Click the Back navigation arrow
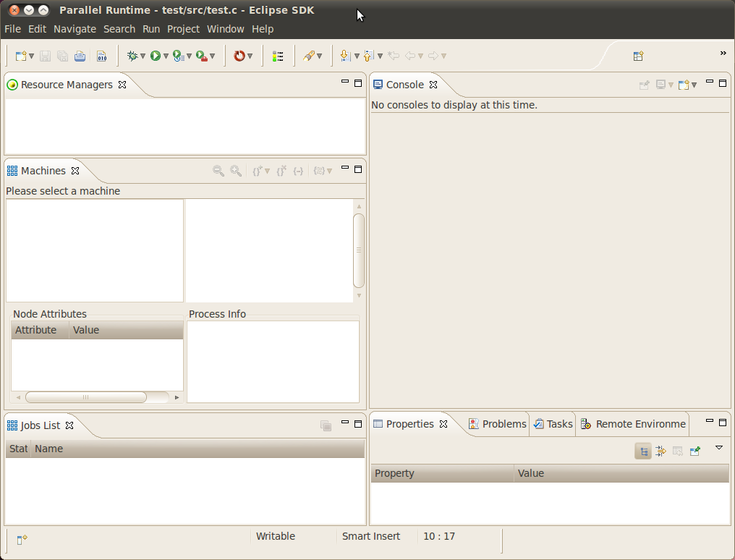Image resolution: width=735 pixels, height=560 pixels. click(x=410, y=56)
